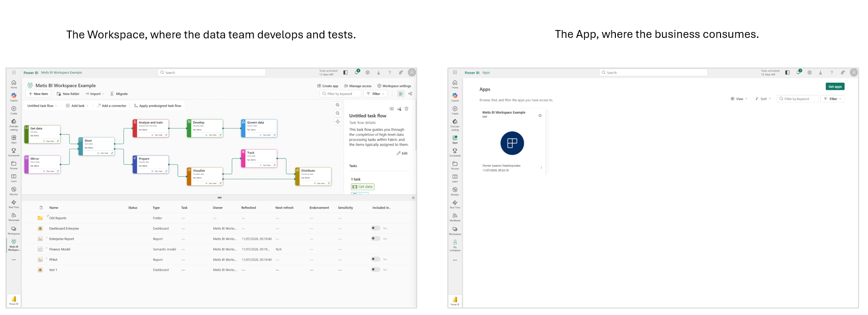The width and height of the screenshot is (868, 315).
Task: Click the Search box in Workspace window
Action: click(212, 72)
